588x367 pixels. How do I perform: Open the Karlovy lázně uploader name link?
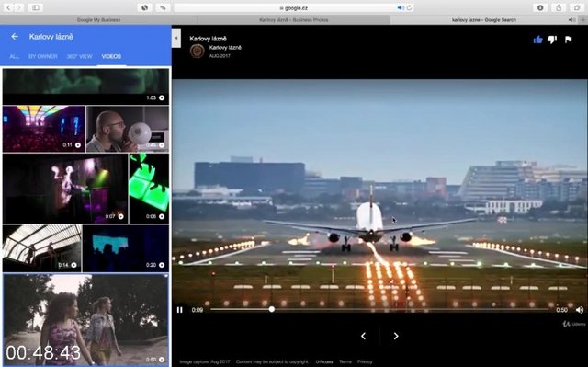[x=225, y=47]
